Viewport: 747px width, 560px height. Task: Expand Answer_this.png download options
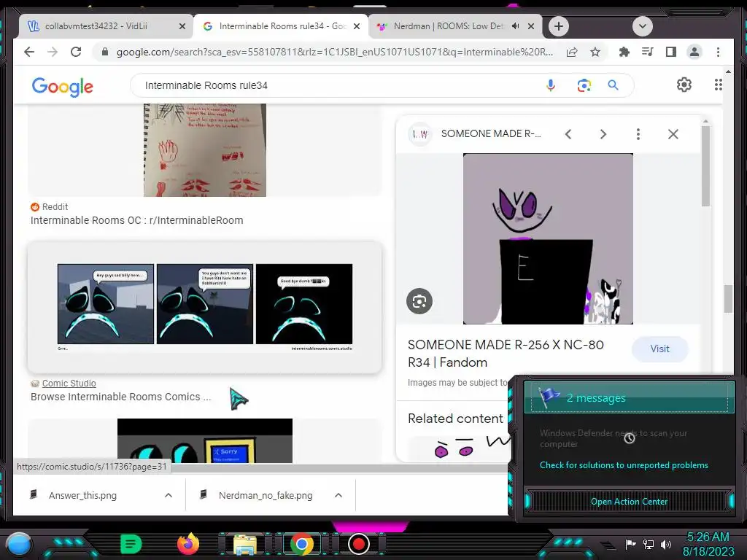(x=169, y=495)
